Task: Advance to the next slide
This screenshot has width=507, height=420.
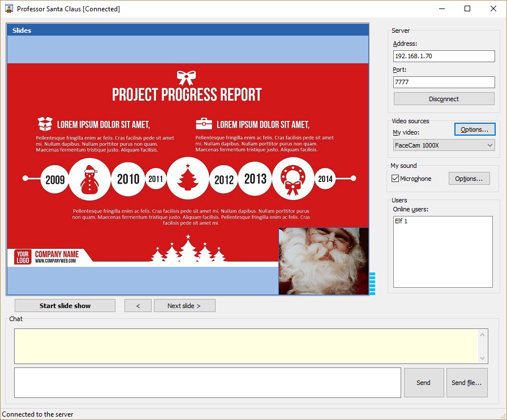Action: click(x=184, y=306)
